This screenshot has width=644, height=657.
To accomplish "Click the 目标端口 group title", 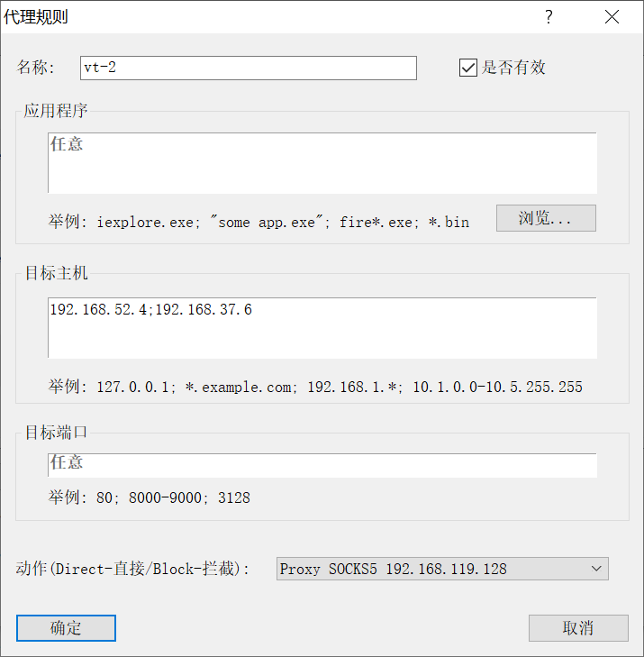I will click(56, 432).
